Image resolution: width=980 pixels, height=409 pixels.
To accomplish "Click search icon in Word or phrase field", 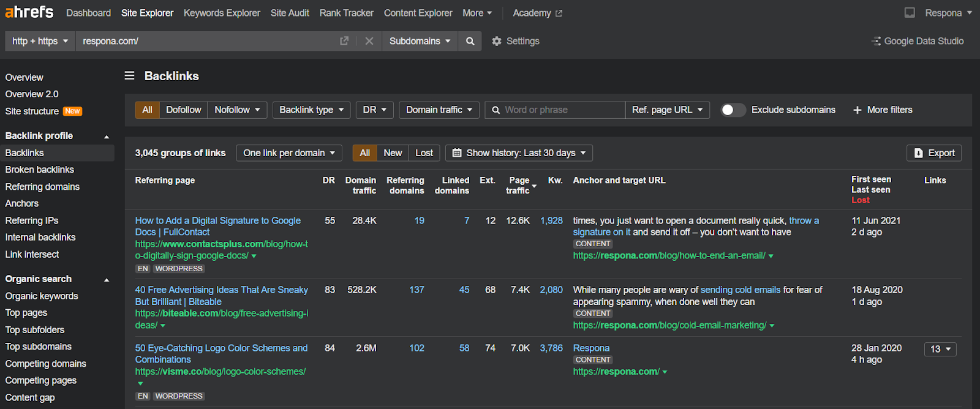I will 496,110.
